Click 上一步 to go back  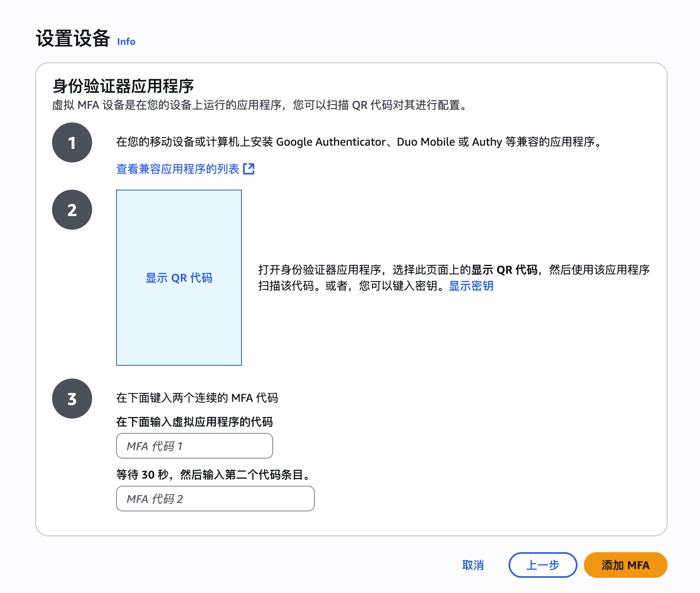[543, 565]
